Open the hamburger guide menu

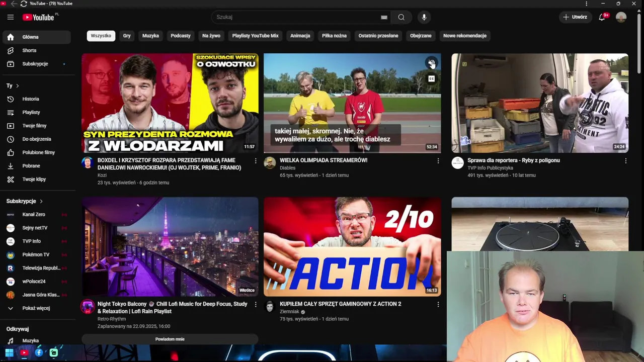[10, 17]
